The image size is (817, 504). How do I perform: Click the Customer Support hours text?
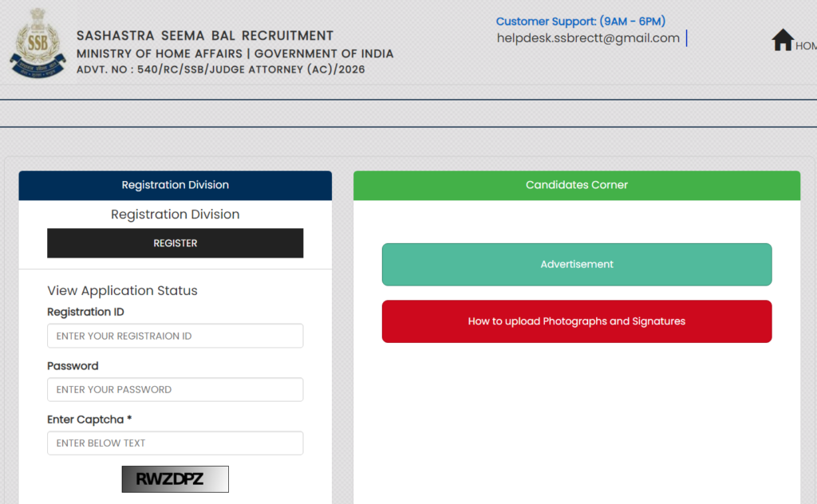click(x=580, y=21)
